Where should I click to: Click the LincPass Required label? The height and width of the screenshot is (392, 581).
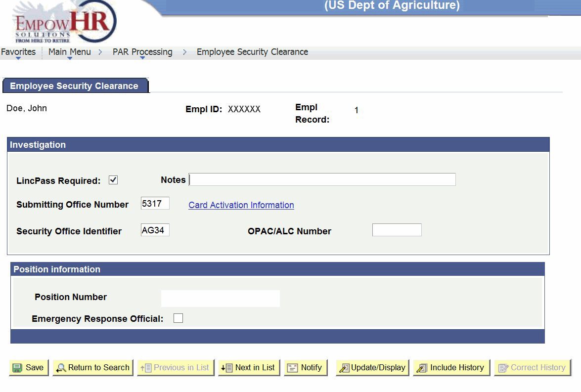(58, 181)
